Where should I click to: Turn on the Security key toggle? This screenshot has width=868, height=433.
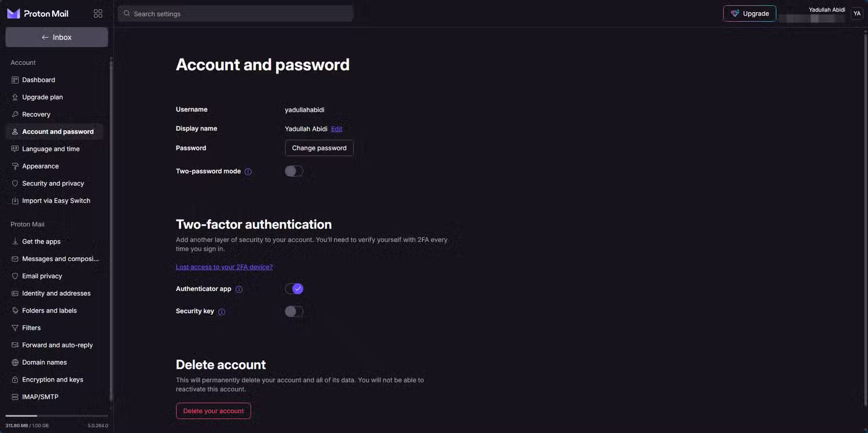tap(294, 311)
